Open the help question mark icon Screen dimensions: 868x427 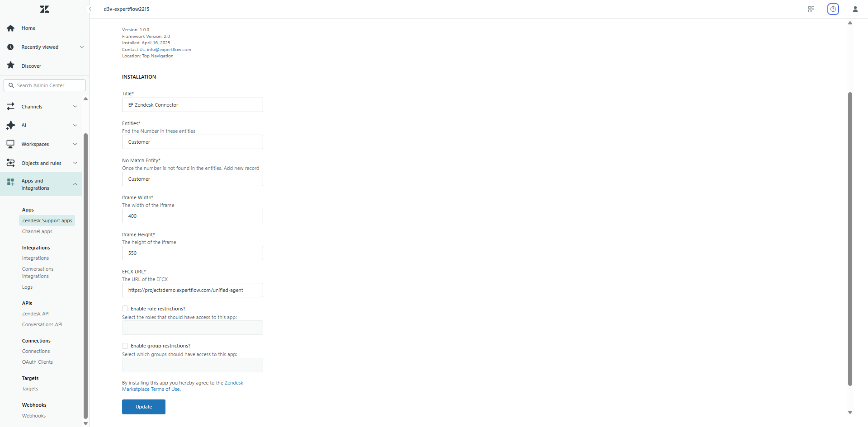tap(833, 9)
